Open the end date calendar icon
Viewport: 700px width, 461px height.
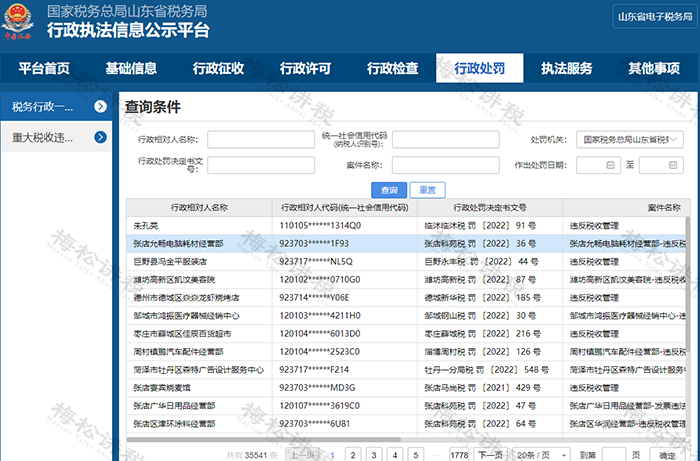(x=673, y=165)
